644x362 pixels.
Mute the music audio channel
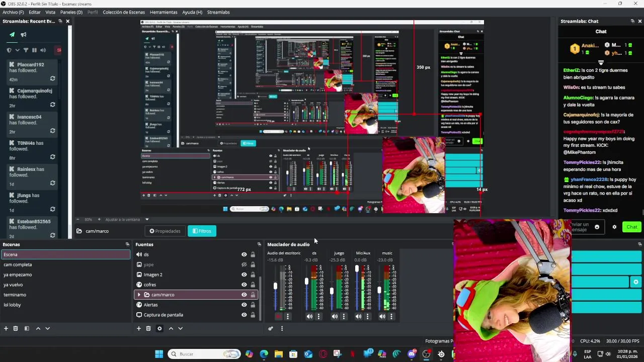tap(382, 316)
